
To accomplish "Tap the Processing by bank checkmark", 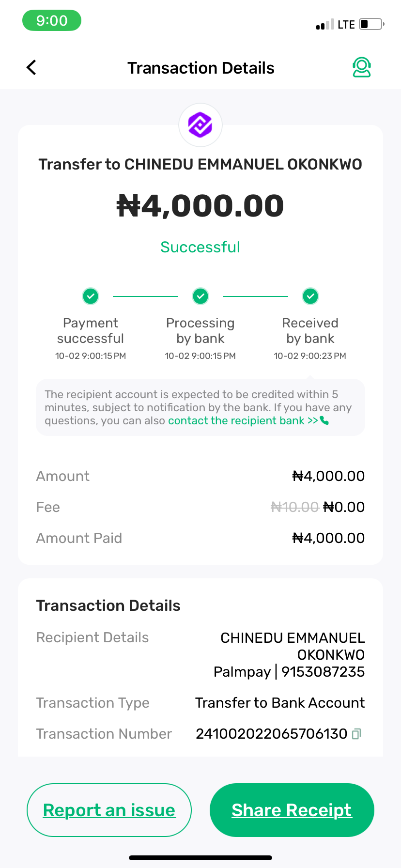I will point(200,295).
